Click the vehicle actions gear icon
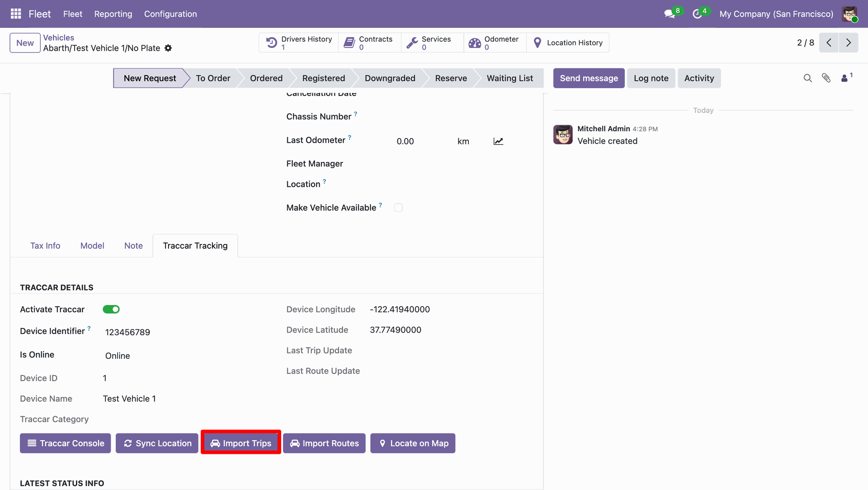The width and height of the screenshot is (868, 490). click(x=168, y=48)
